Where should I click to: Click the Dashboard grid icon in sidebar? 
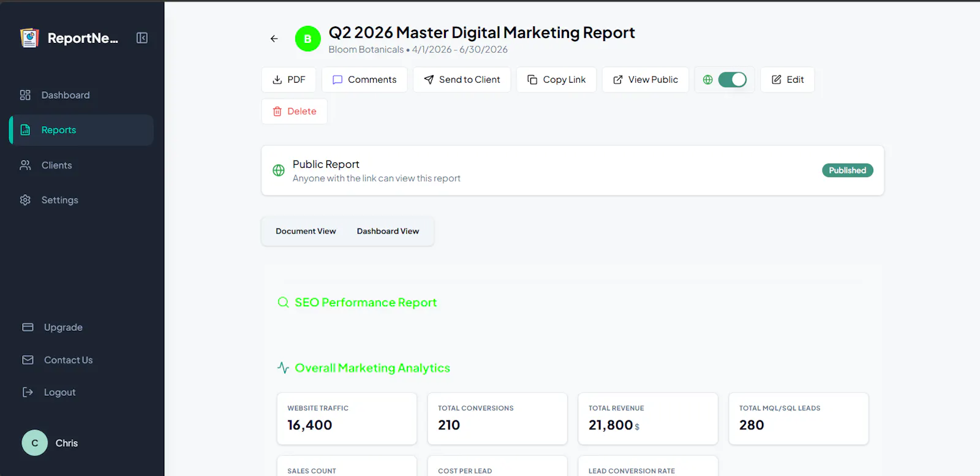pyautogui.click(x=25, y=95)
